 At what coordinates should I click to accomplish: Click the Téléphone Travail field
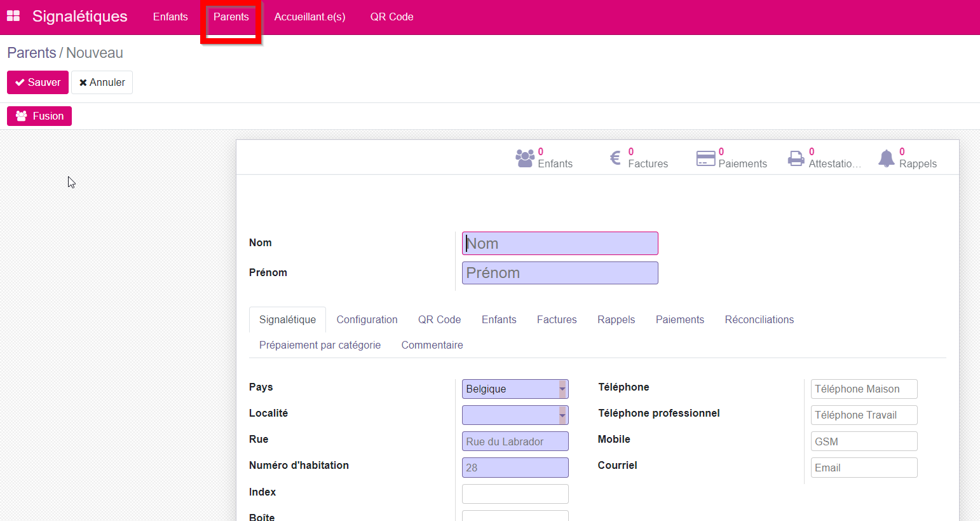864,415
